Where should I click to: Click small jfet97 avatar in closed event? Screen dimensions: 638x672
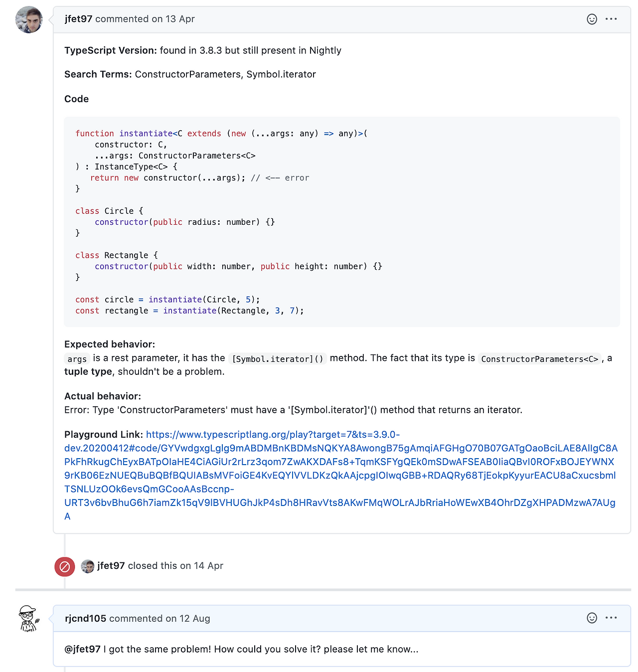pyautogui.click(x=88, y=566)
